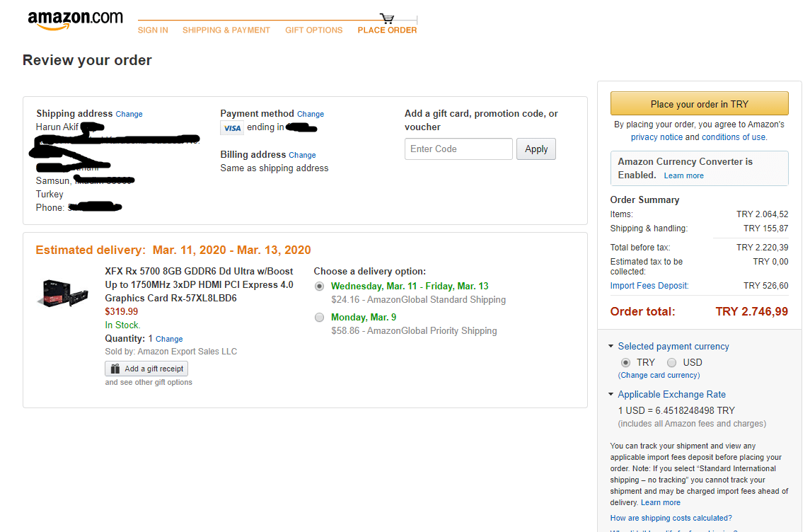
Task: Choose USD as payment currency
Action: pyautogui.click(x=671, y=362)
